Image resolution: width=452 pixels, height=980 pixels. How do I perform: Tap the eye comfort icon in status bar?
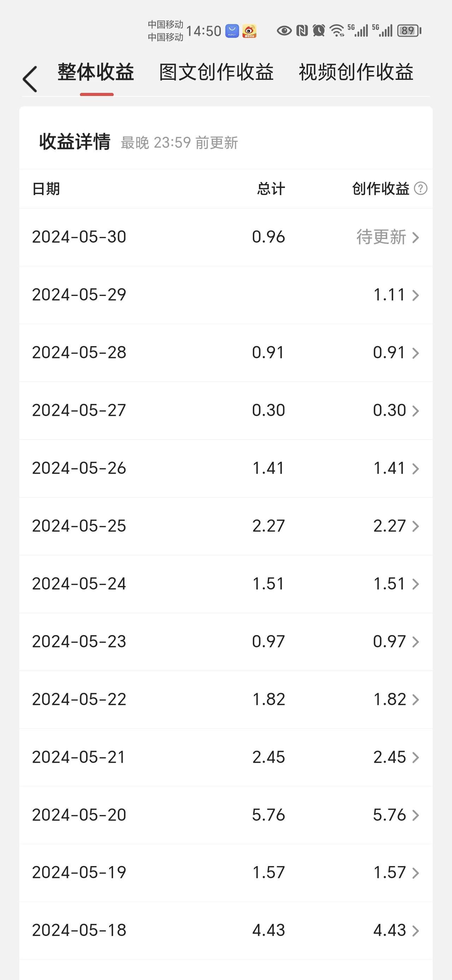tap(284, 30)
